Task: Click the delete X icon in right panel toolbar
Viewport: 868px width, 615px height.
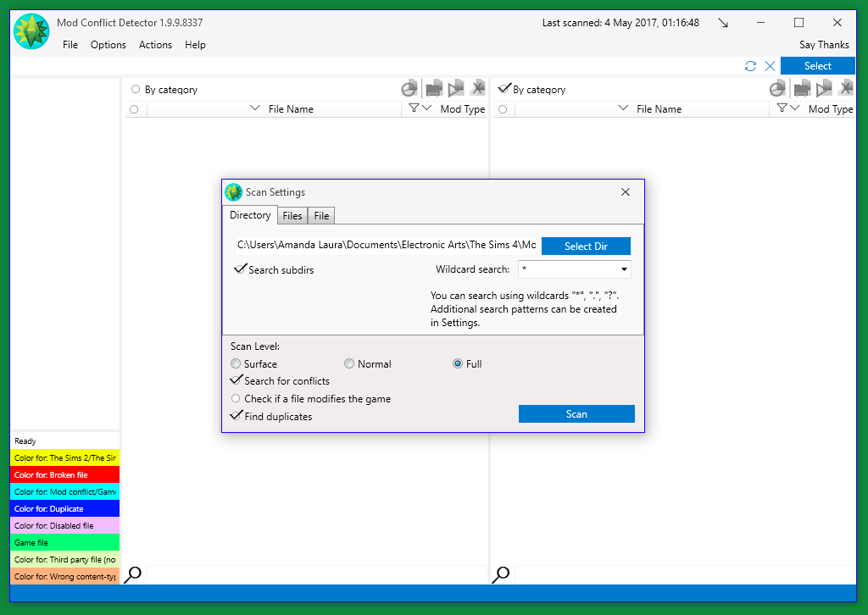Action: point(845,87)
